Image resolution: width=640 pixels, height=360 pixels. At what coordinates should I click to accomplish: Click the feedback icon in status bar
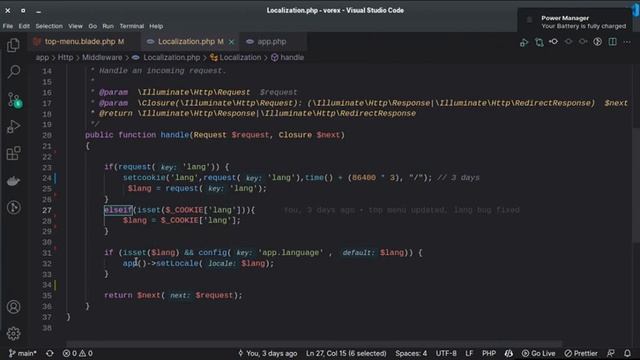tap(611, 353)
